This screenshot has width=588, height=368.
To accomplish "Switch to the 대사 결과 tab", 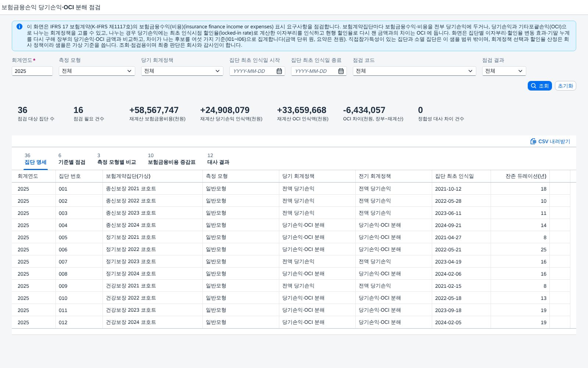I will click(x=218, y=159).
